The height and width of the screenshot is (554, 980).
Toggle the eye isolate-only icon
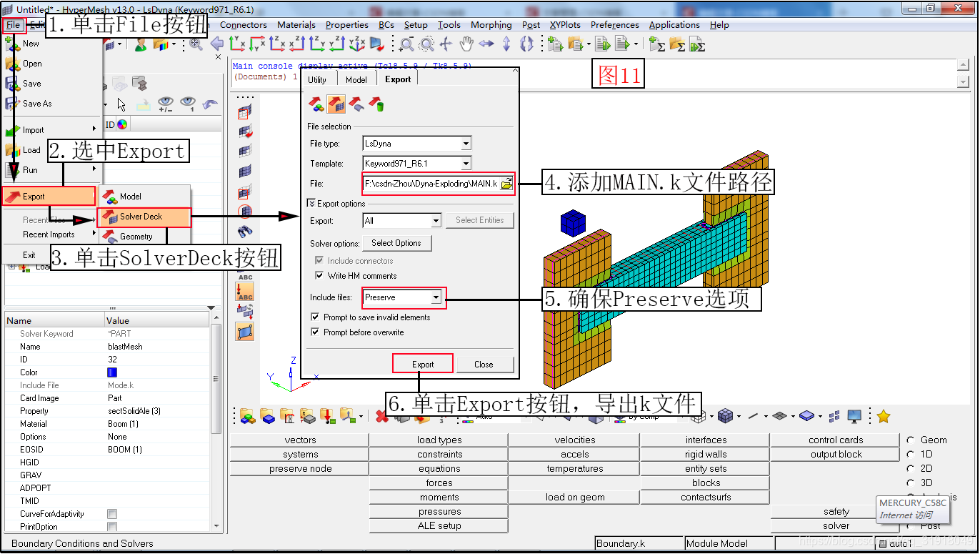(188, 104)
